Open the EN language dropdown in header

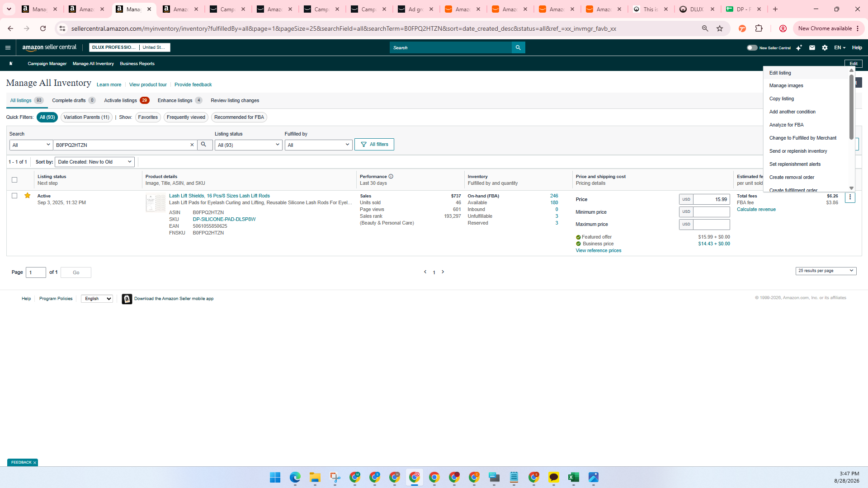840,47
